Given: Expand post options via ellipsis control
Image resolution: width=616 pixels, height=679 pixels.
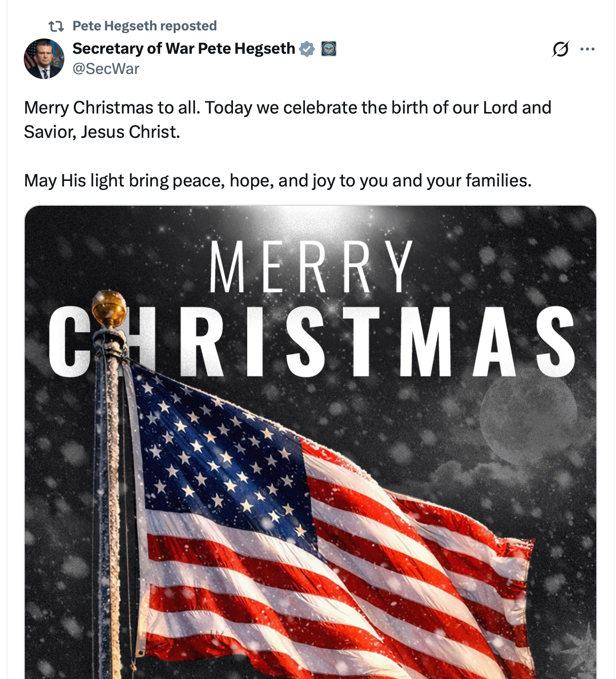Looking at the screenshot, I should (x=589, y=48).
